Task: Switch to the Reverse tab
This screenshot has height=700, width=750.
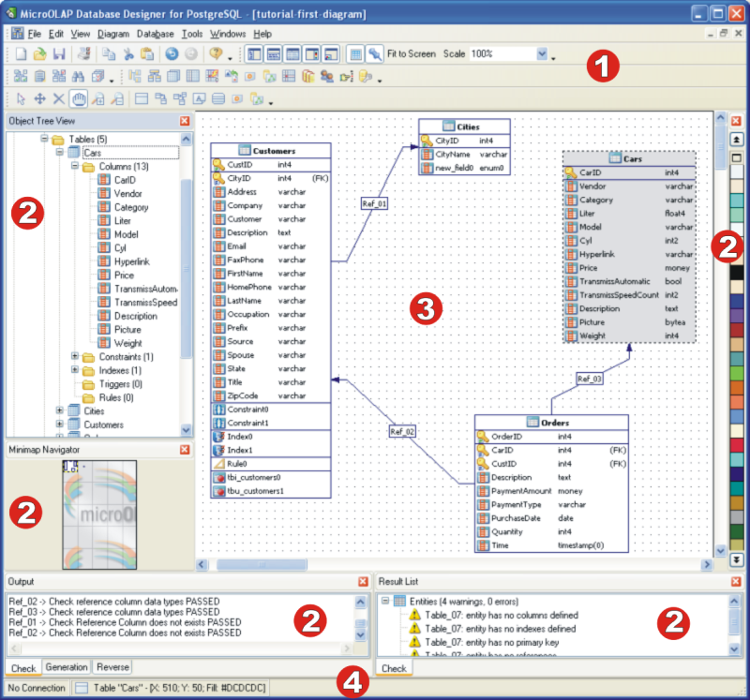Action: (112, 667)
